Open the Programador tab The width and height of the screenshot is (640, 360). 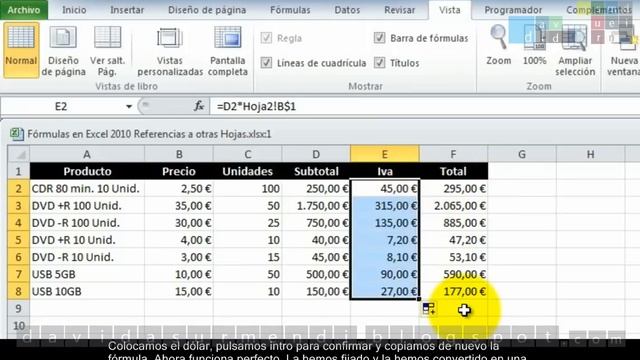(513, 10)
